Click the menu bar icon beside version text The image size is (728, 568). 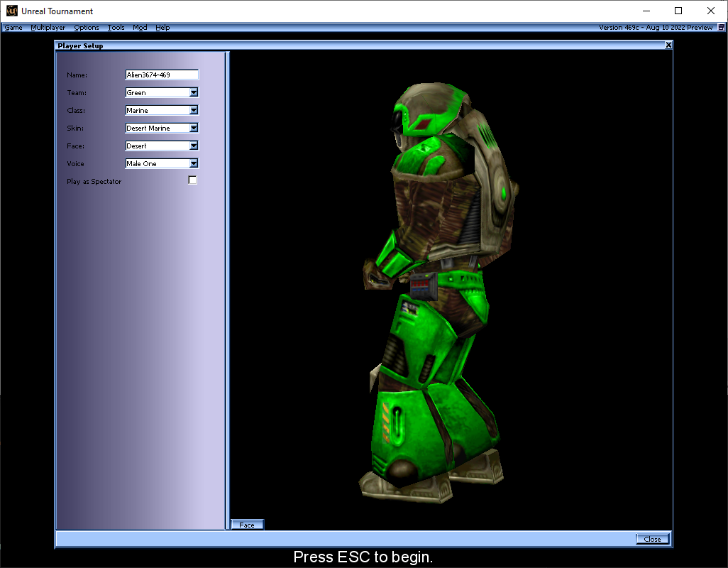pyautogui.click(x=721, y=28)
